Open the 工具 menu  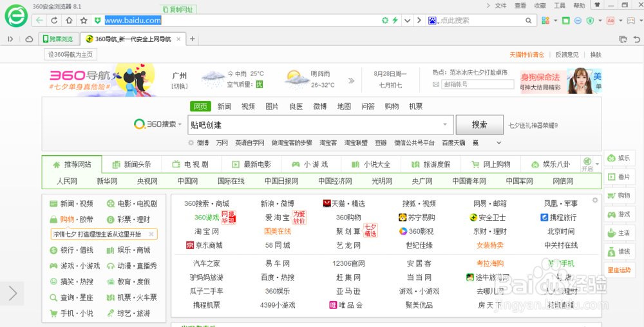tap(560, 5)
